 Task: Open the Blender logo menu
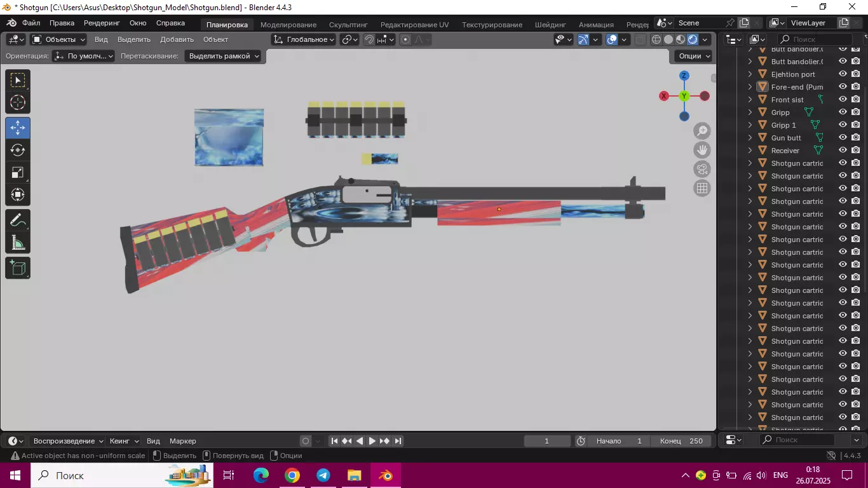click(11, 23)
